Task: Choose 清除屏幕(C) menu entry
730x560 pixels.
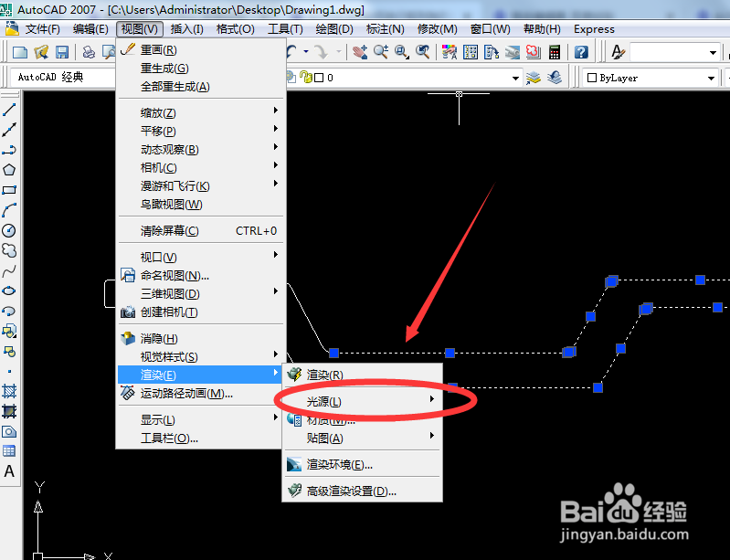Action: pyautogui.click(x=201, y=230)
